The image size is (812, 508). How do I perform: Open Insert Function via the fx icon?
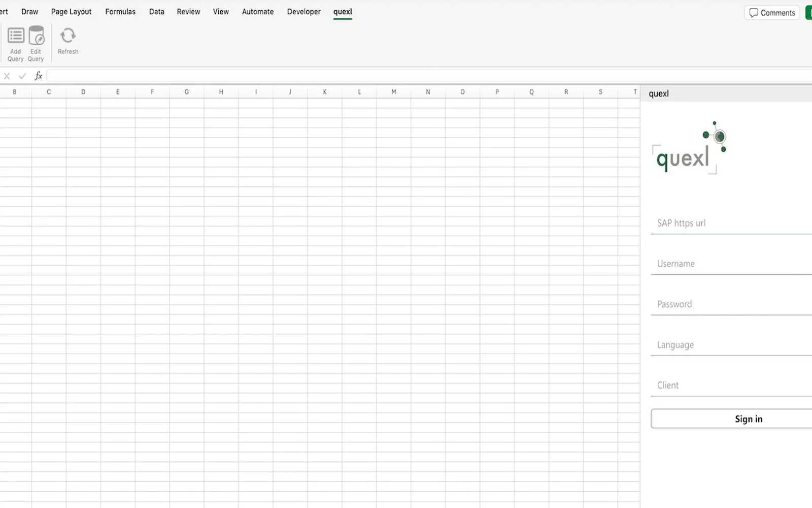[x=39, y=76]
